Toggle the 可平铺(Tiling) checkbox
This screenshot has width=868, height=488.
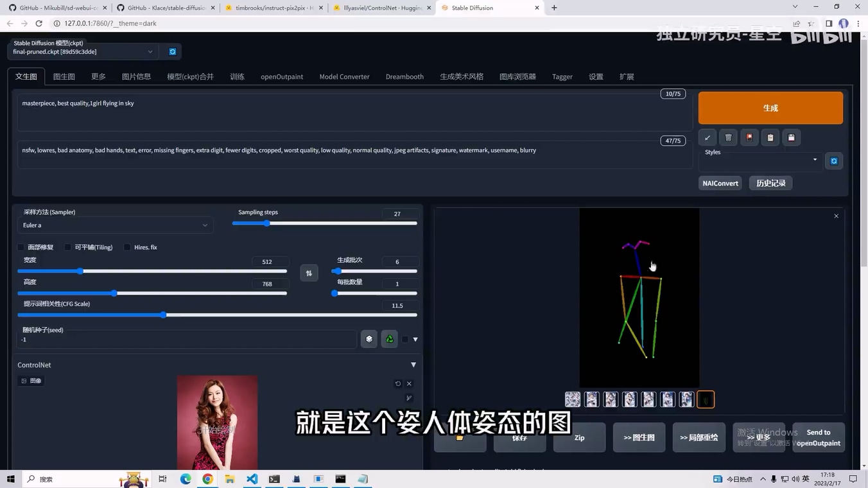[x=67, y=247]
